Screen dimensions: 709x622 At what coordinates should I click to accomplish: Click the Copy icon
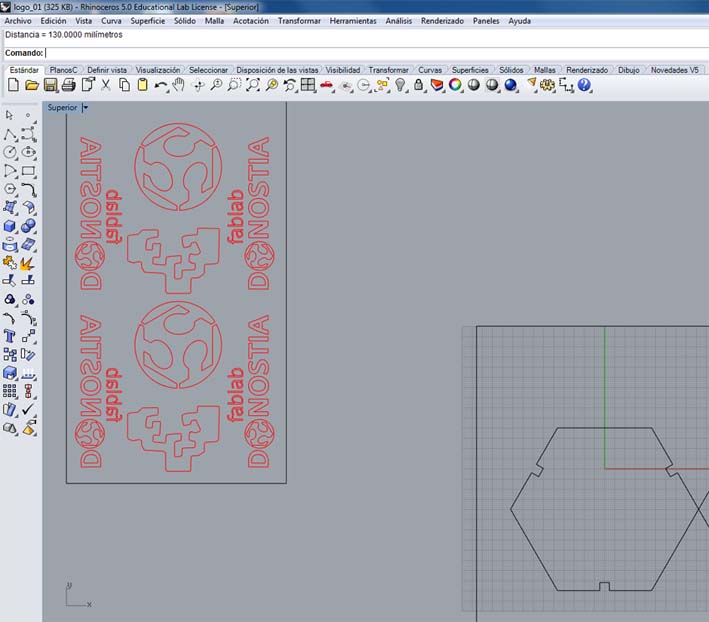click(124, 85)
